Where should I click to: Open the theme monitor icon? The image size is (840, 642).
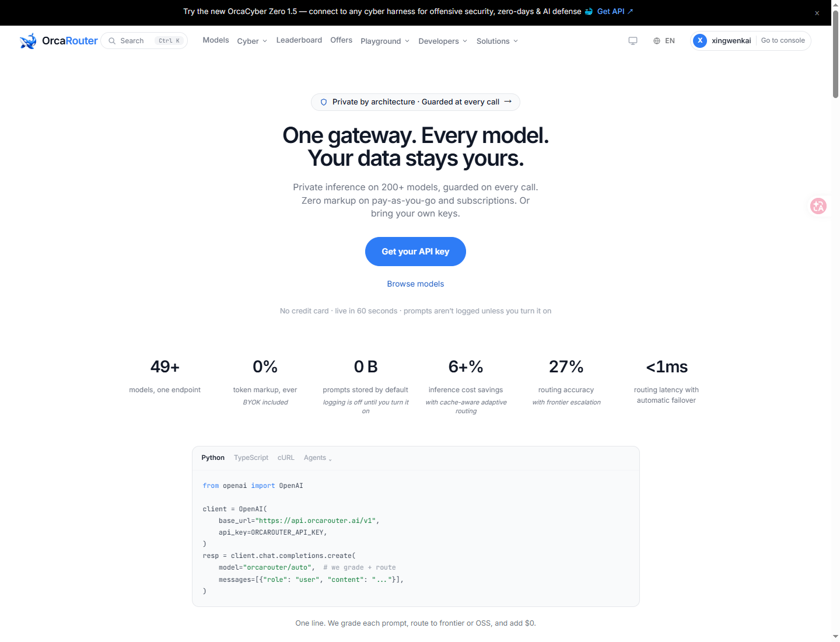633,41
